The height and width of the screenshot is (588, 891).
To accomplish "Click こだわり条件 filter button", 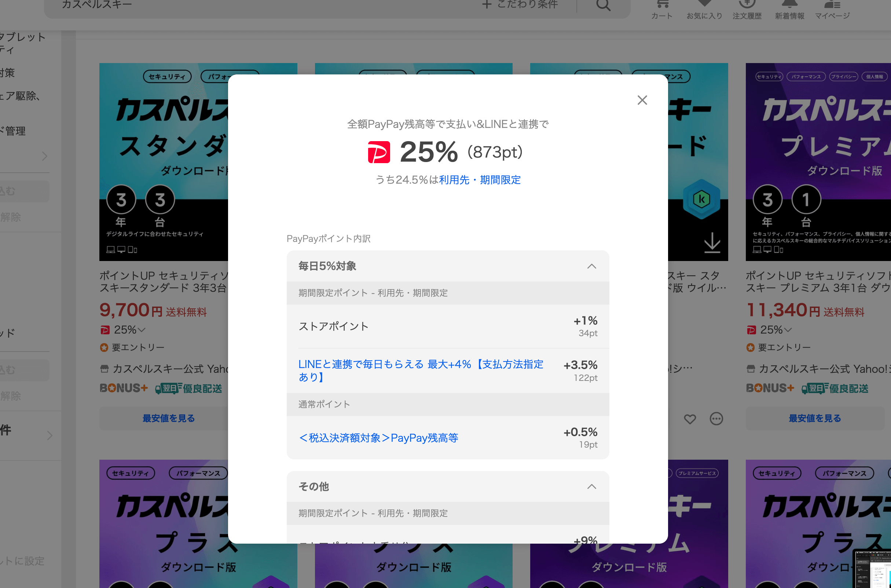I will pos(520,4).
